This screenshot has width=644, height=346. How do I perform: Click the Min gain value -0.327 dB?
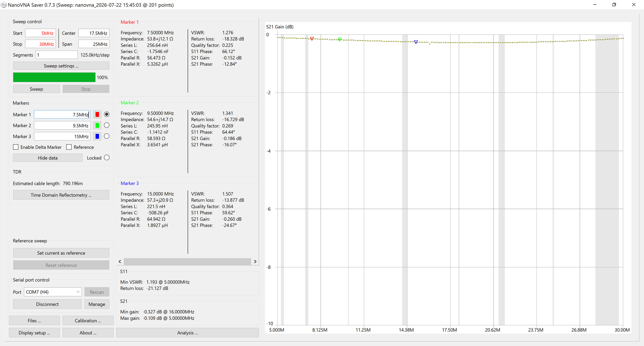152,312
